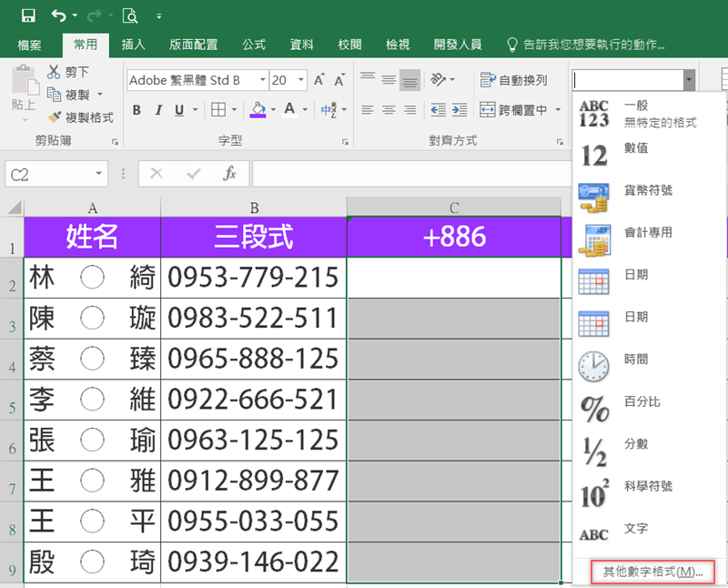Toggle Italic formatting
The image size is (728, 588).
pyautogui.click(x=157, y=110)
